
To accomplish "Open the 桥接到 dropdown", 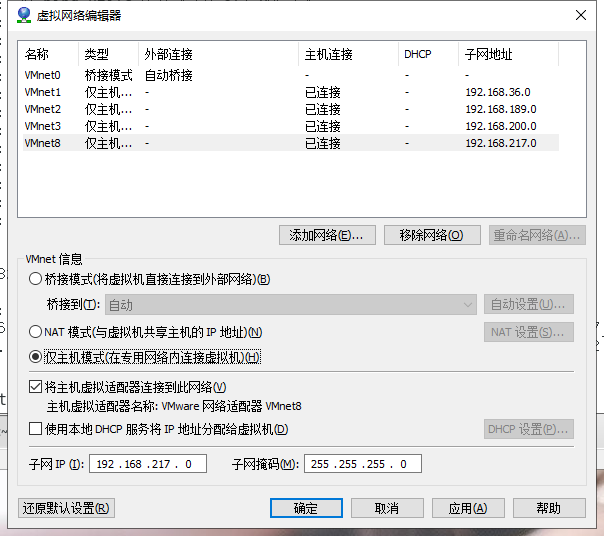I will [x=291, y=305].
